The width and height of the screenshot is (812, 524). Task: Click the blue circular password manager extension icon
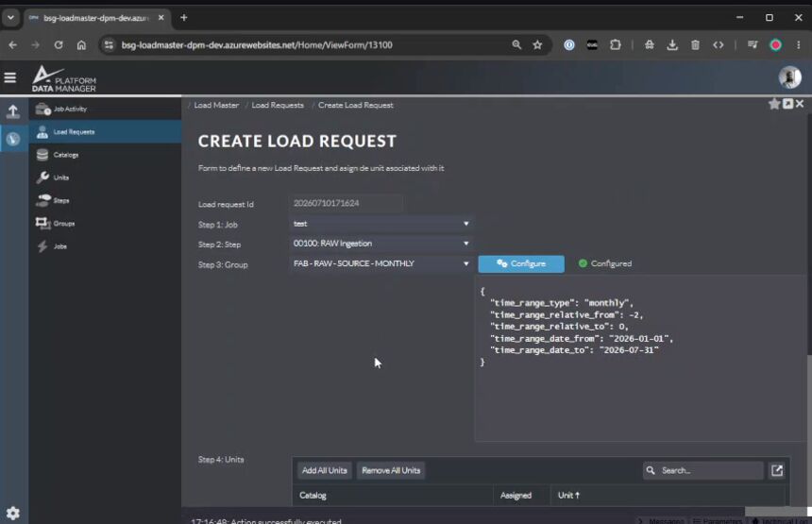(569, 45)
